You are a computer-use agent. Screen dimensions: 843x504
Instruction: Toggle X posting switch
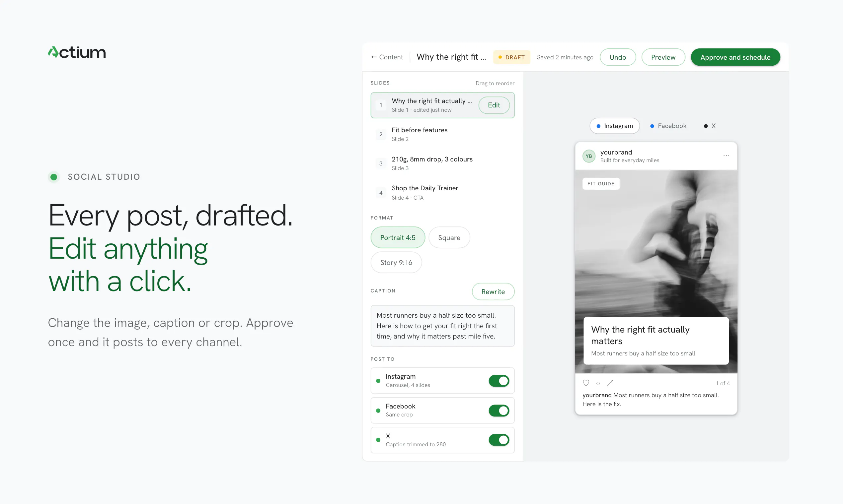point(498,440)
